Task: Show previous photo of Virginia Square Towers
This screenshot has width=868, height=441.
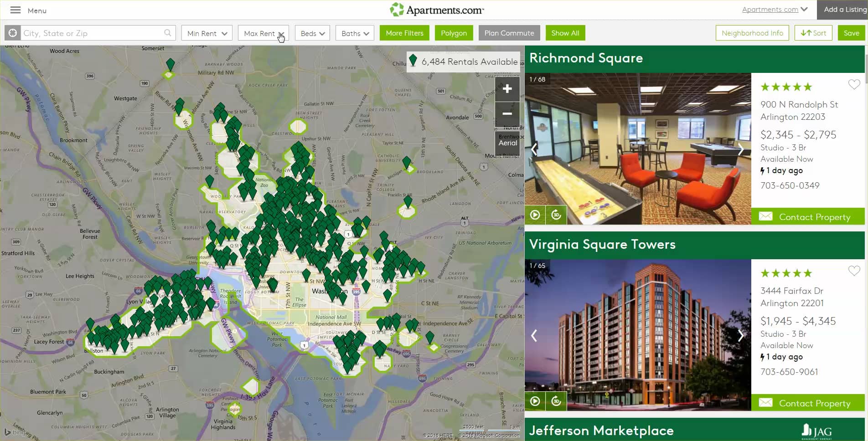Action: click(x=534, y=335)
